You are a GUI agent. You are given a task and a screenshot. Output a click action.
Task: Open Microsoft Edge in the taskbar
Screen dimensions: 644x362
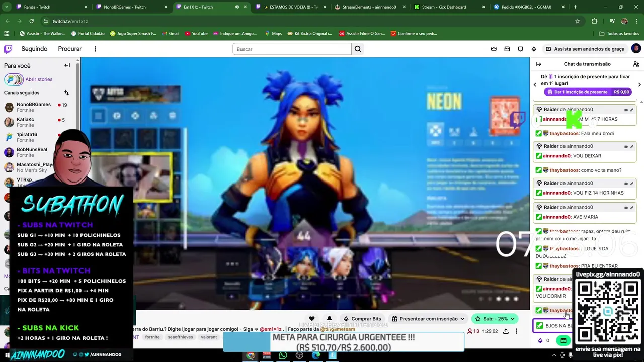(315, 355)
